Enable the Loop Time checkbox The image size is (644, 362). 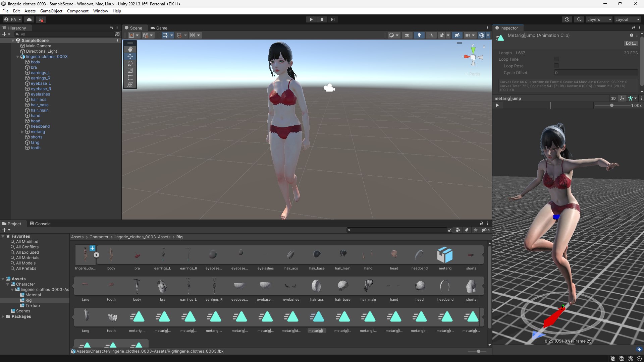pos(556,59)
